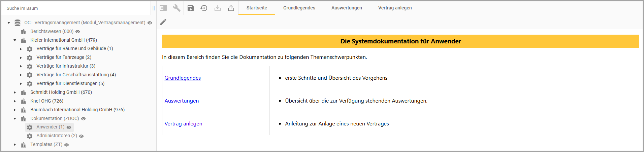Image resolution: width=644 pixels, height=152 pixels.
Task: Open the Vertrag anlegen tab
Action: (395, 8)
